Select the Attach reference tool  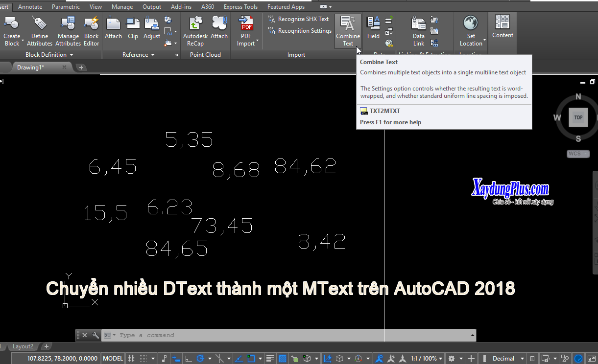113,30
